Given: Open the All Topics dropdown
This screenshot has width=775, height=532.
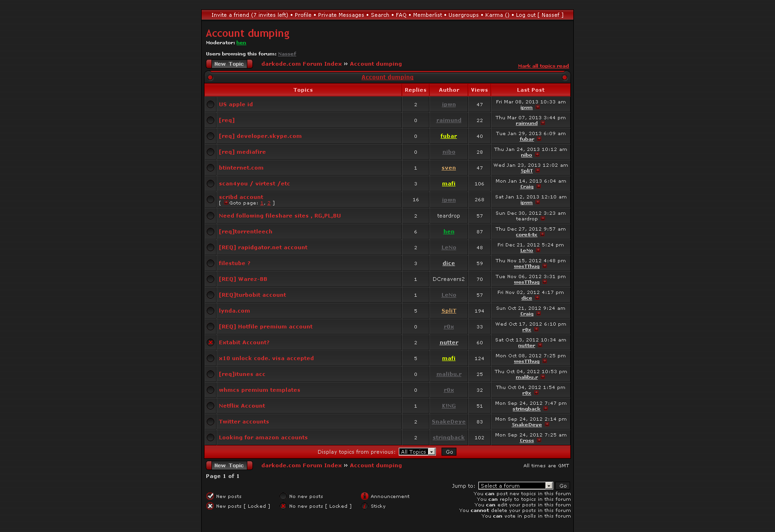Looking at the screenshot, I should pyautogui.click(x=417, y=452).
